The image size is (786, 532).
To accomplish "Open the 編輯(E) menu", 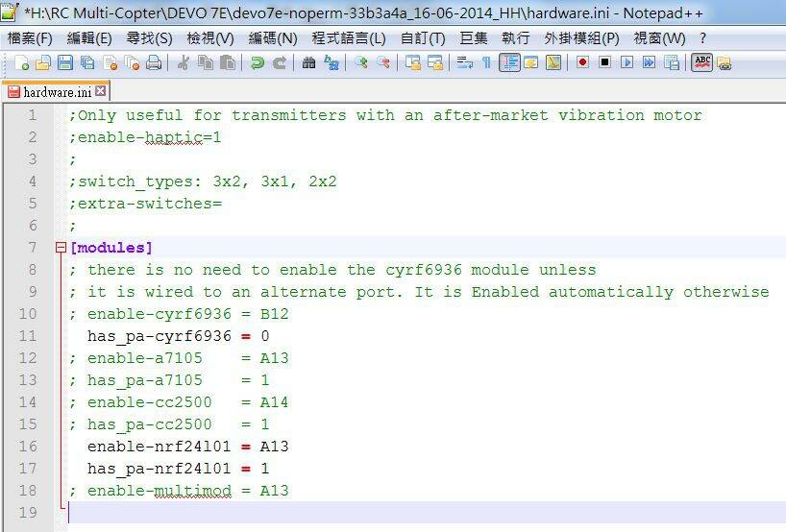I will click(x=89, y=38).
